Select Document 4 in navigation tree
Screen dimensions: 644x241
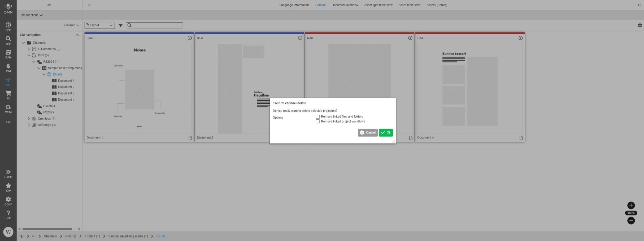66,100
